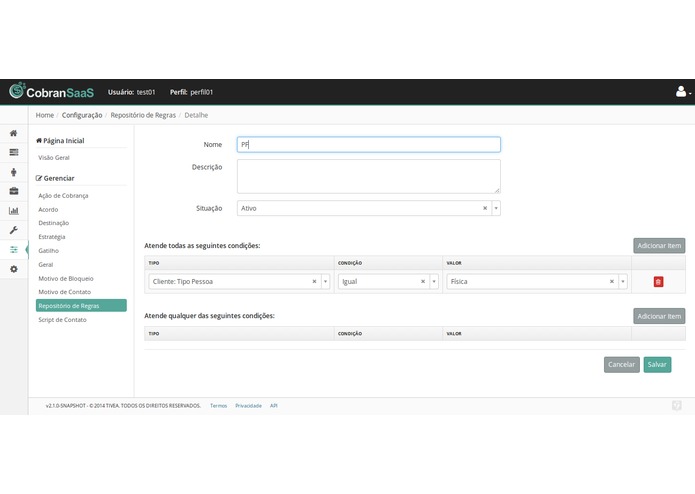Expand the Condição dropdown arrow
Screen dimensions: 695x494
[x=434, y=281]
